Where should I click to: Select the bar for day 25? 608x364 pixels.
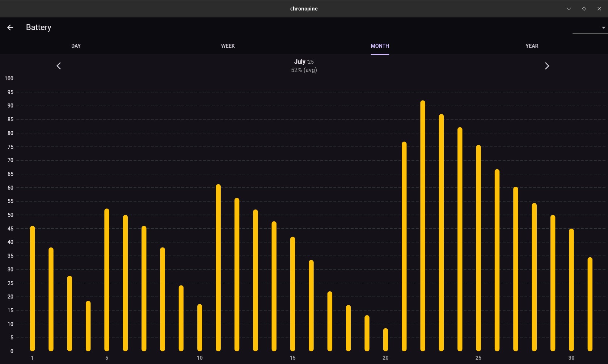coord(478,248)
